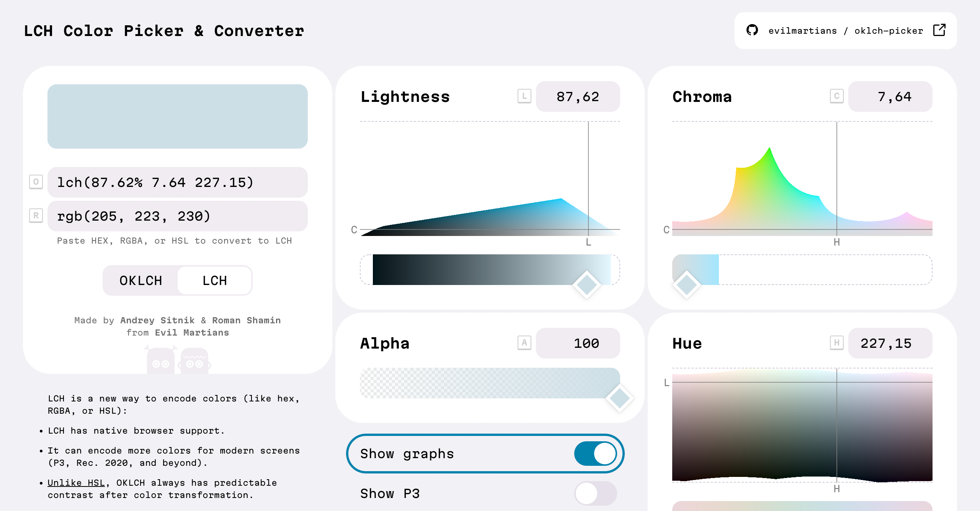Screen dimensions: 980x511
Task: Select the LCH mode tab
Action: click(x=214, y=280)
